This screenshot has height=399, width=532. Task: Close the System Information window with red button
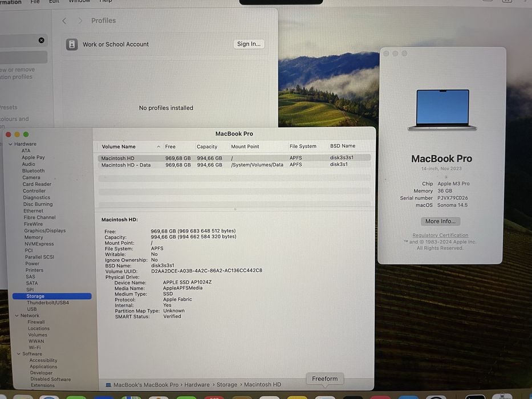9,135
